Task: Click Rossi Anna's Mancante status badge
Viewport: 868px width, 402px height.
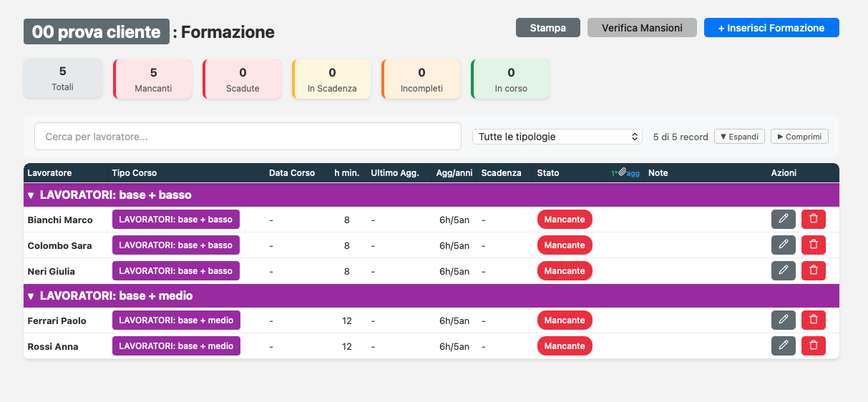Action: pos(565,346)
